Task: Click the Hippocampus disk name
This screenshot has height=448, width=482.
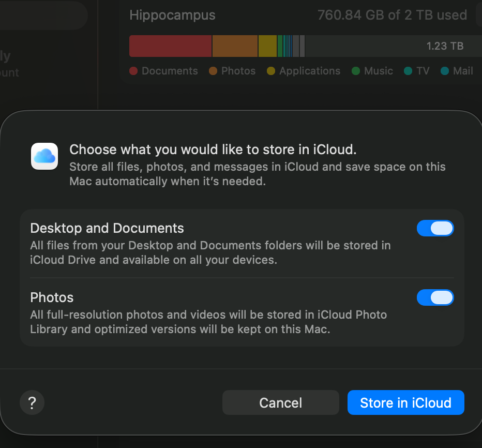Action: point(172,15)
